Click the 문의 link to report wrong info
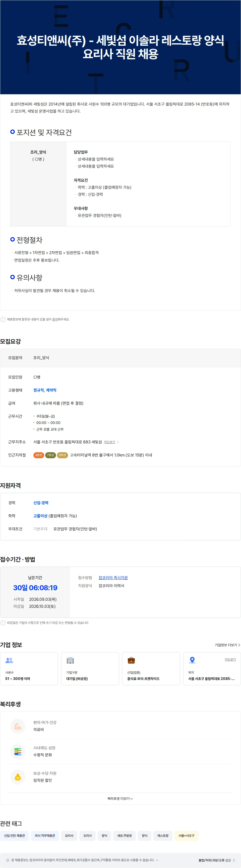 click(x=55, y=319)
